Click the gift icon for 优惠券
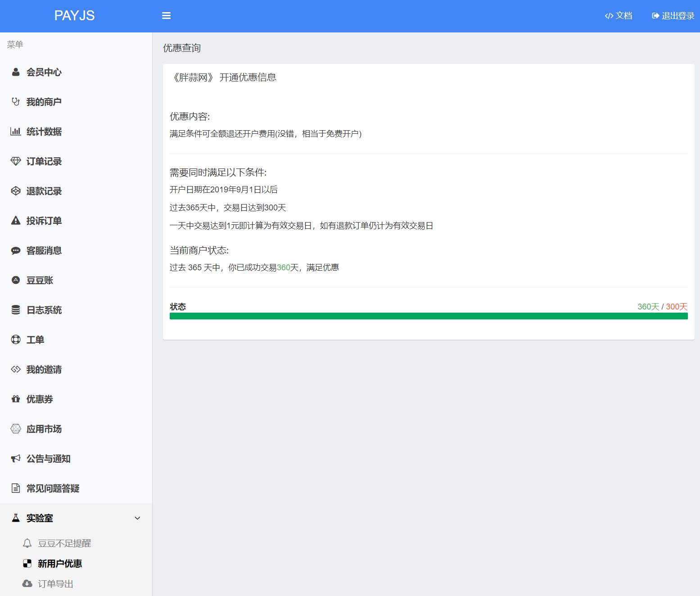The height and width of the screenshot is (596, 700). coord(16,399)
